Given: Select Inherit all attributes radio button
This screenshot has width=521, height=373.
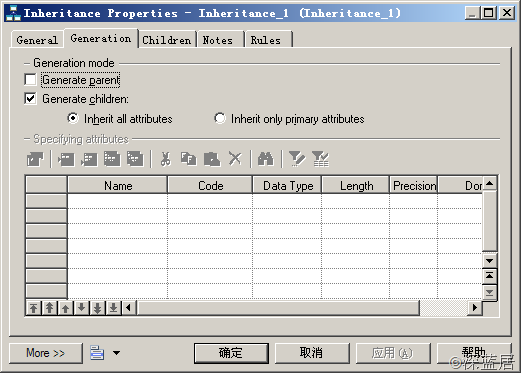Looking at the screenshot, I should (73, 118).
